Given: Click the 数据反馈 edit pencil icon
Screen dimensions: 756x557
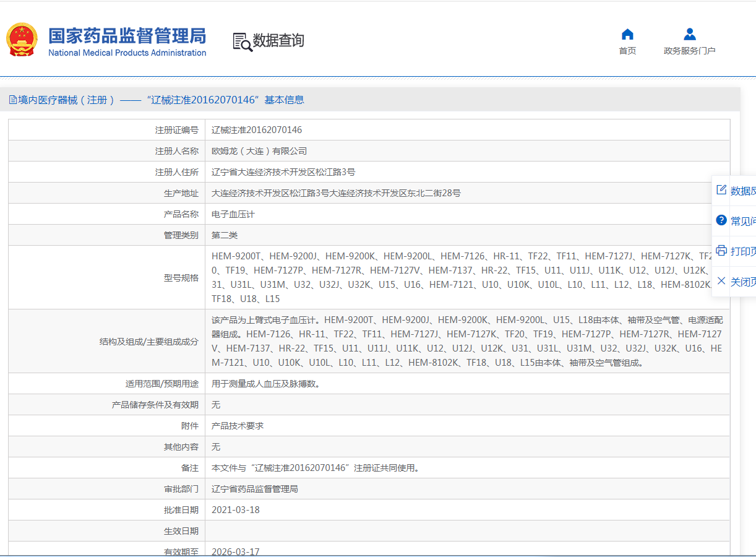Looking at the screenshot, I should coord(721,190).
